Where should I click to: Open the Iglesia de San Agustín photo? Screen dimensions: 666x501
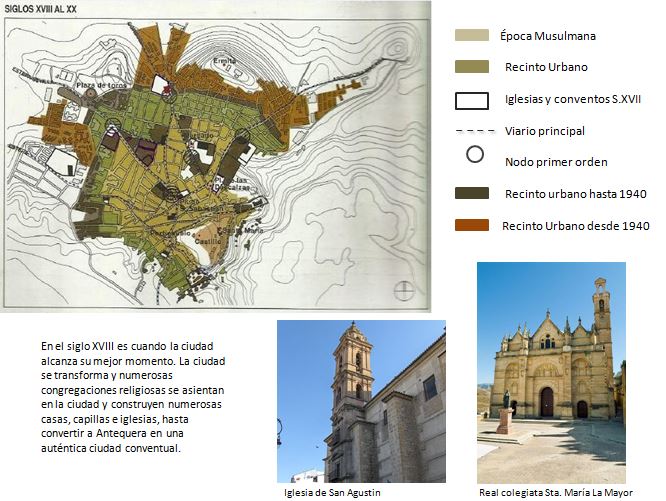click(x=360, y=401)
